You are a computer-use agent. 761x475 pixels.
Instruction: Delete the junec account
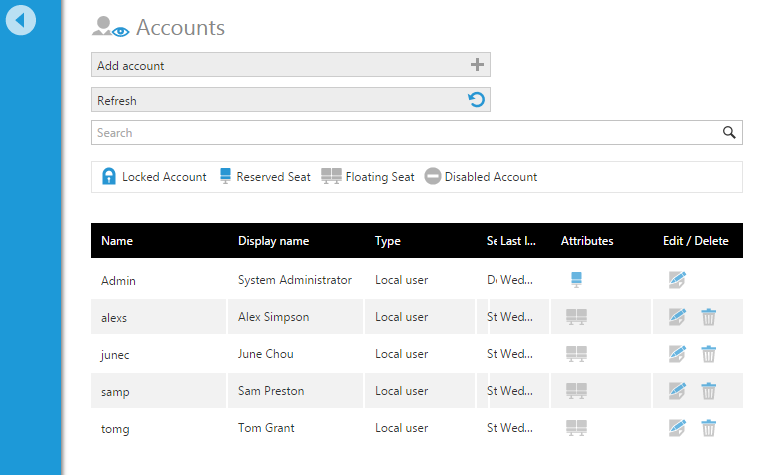(x=708, y=354)
